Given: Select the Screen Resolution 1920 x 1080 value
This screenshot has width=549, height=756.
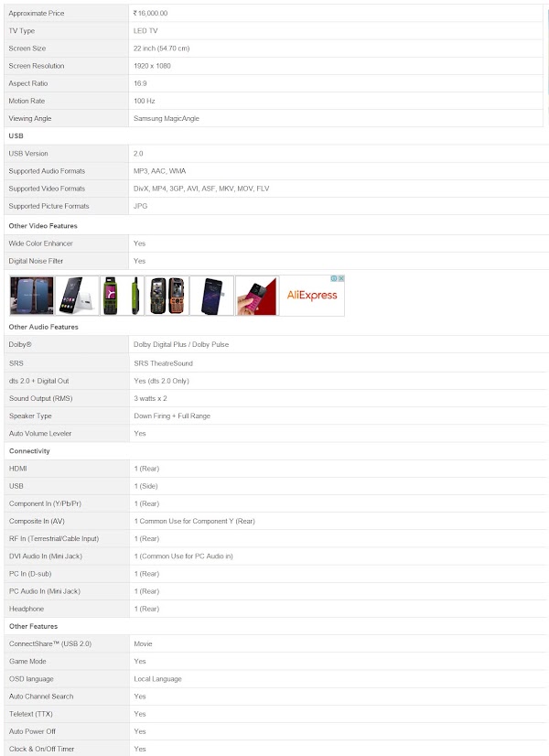Looking at the screenshot, I should pyautogui.click(x=152, y=66).
